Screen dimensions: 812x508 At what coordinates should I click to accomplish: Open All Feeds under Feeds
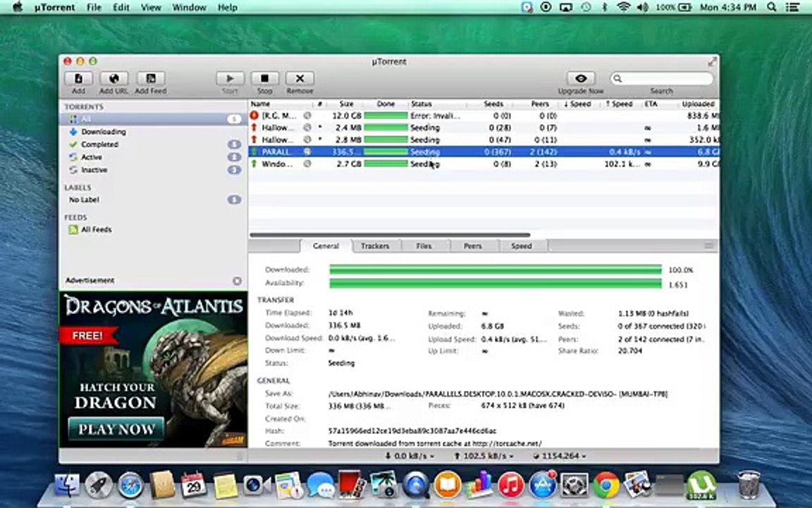(x=153, y=229)
